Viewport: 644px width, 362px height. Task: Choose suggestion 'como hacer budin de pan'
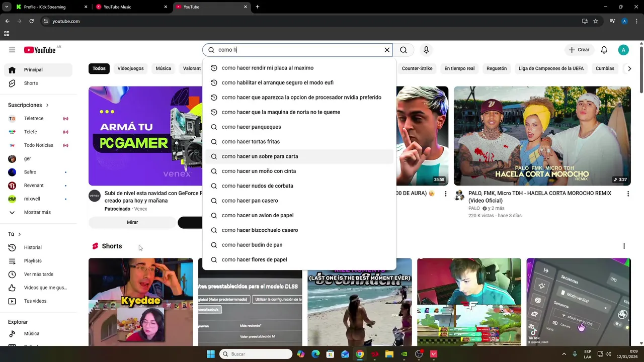point(299,245)
